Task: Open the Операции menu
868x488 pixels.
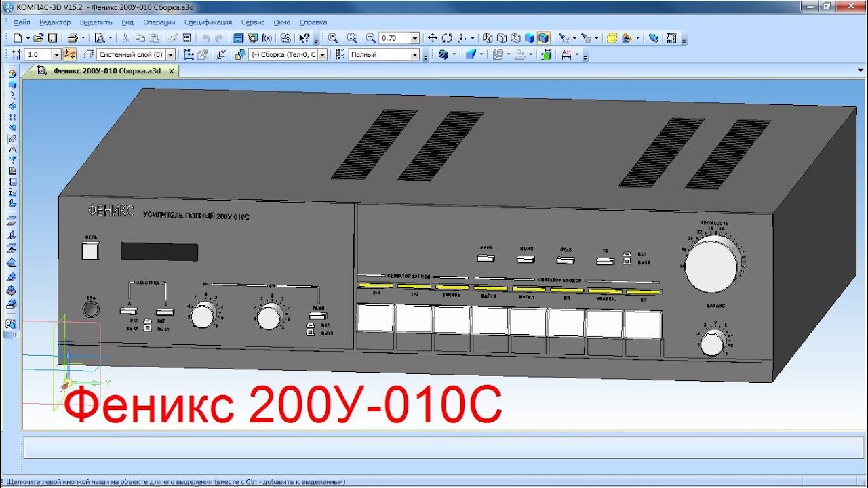Action: coord(159,22)
